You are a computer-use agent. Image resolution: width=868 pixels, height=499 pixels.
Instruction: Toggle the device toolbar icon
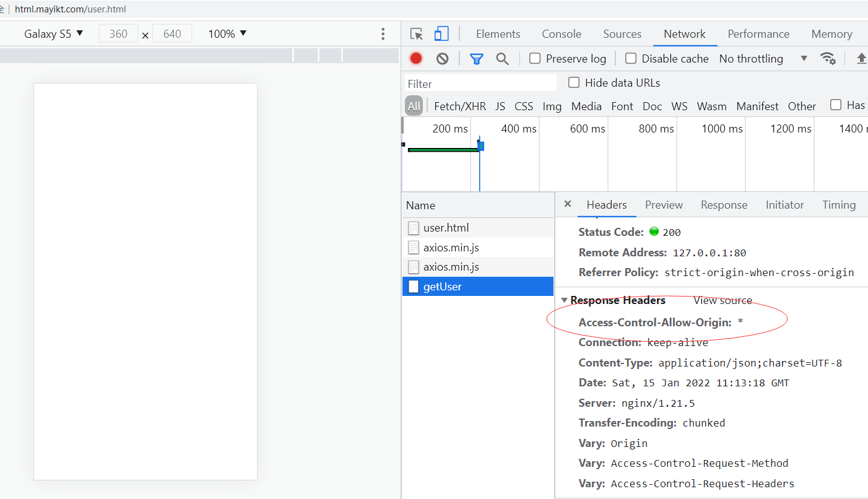click(x=441, y=34)
